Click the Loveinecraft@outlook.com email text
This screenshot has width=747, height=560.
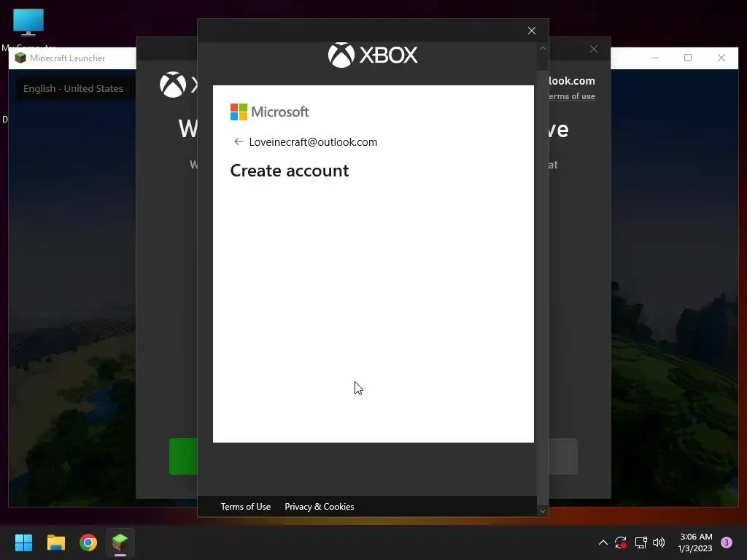click(x=313, y=142)
